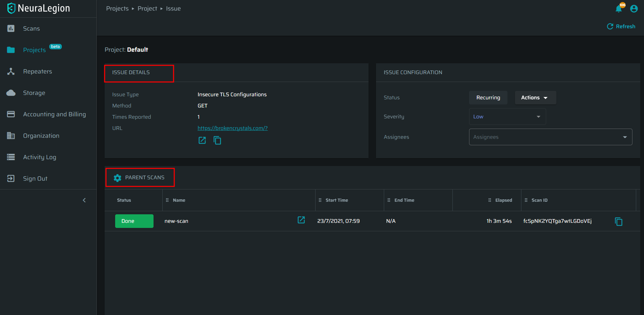Click the Sign Out icon
This screenshot has width=644, height=315.
click(x=11, y=179)
